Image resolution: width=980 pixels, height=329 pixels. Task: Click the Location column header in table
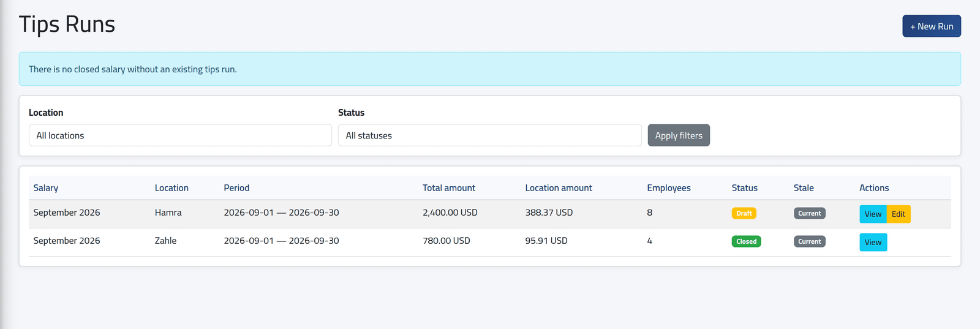171,188
